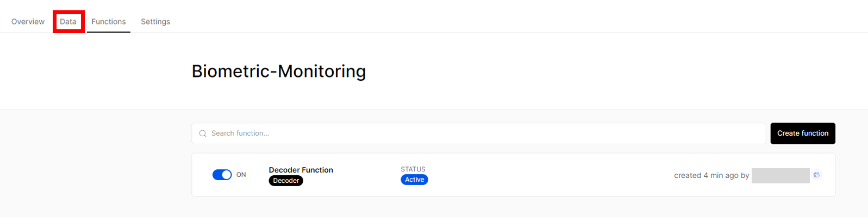Click the black Decoder tag badge

coord(286,181)
